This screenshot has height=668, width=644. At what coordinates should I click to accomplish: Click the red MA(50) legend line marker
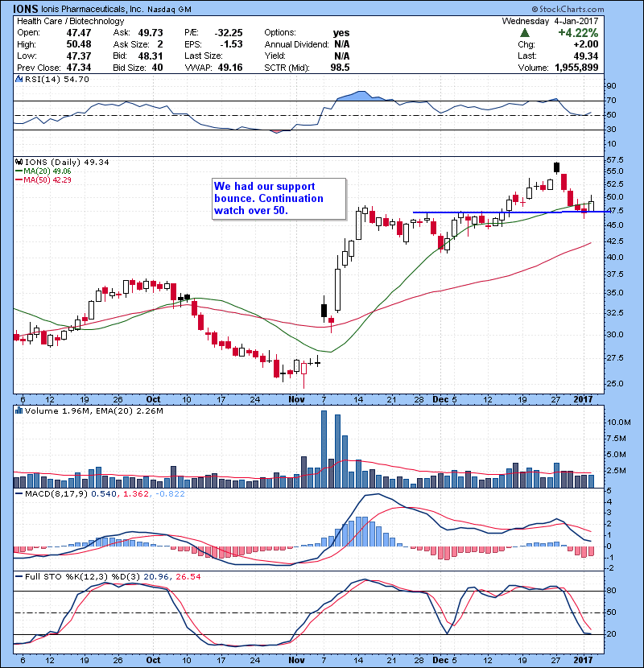(19, 180)
